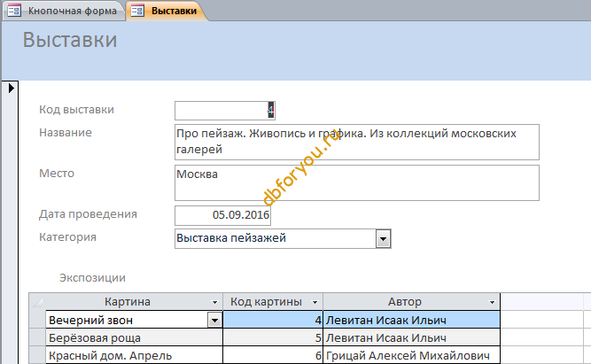This screenshot has height=364, width=591.
Task: Click the select-all corner of Экспозиции datasheet
Action: 37,302
